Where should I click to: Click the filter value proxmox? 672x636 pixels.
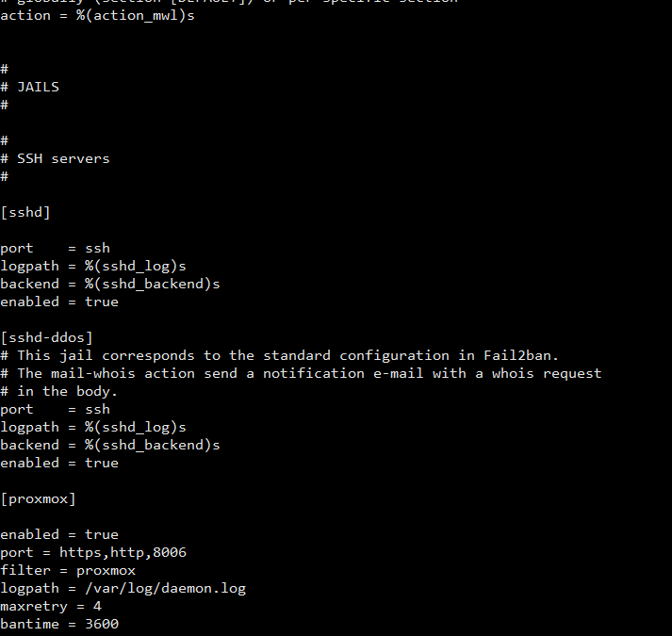coord(106,571)
